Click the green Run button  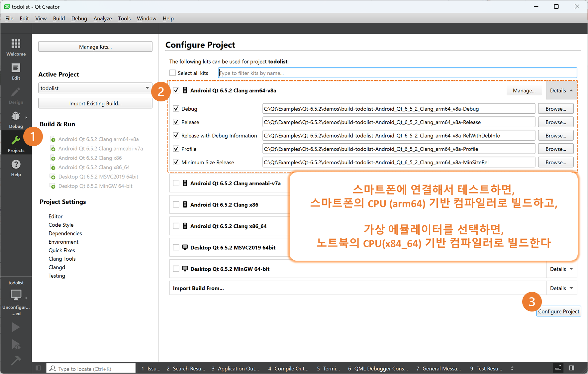click(x=16, y=327)
